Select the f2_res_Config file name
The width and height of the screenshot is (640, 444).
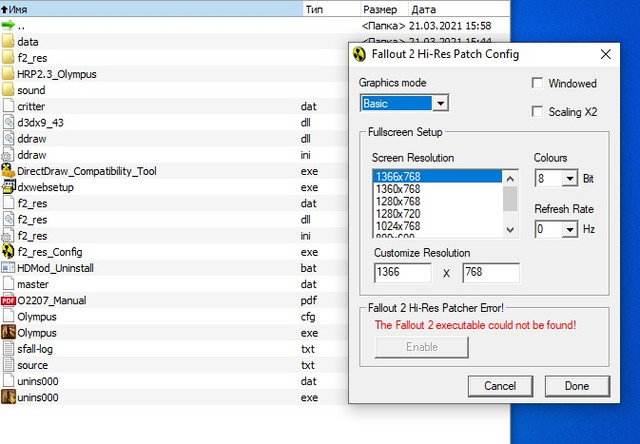[50, 252]
